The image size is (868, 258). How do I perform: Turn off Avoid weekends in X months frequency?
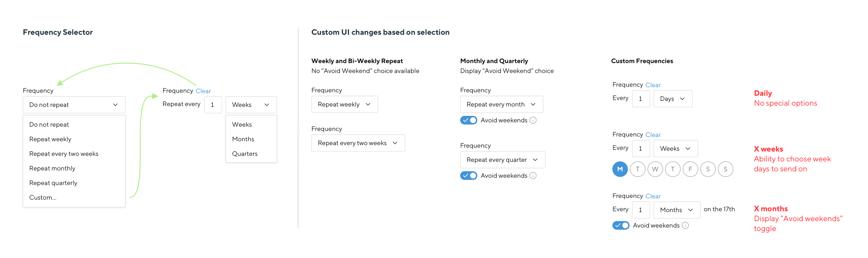click(621, 225)
